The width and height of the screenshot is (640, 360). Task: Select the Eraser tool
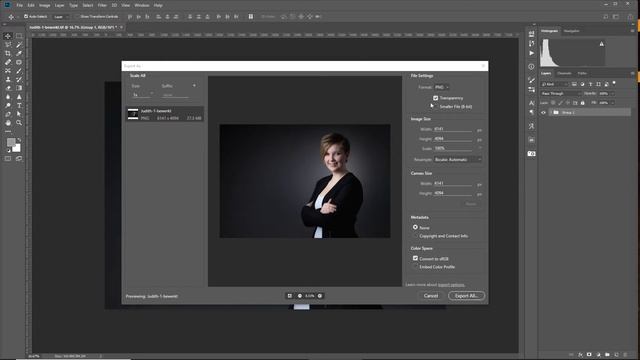click(8, 88)
